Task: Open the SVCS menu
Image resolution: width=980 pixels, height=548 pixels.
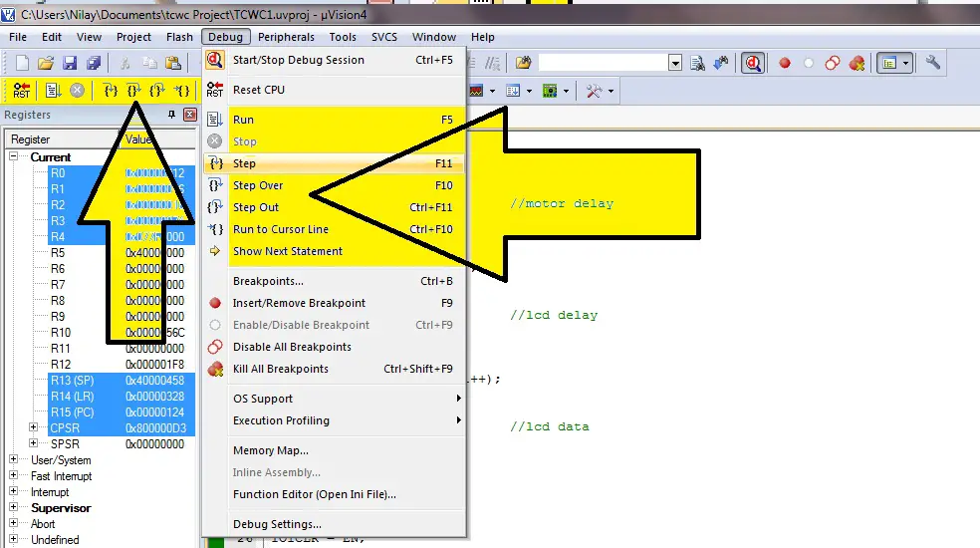Action: coord(384,37)
